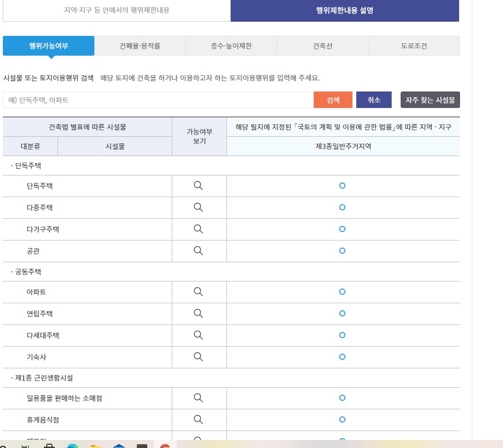
Task: Click the orange 검색 button
Action: point(333,100)
